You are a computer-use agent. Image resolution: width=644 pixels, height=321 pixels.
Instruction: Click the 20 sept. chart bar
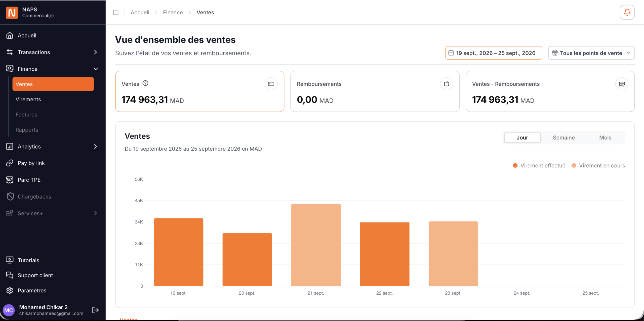247,259
